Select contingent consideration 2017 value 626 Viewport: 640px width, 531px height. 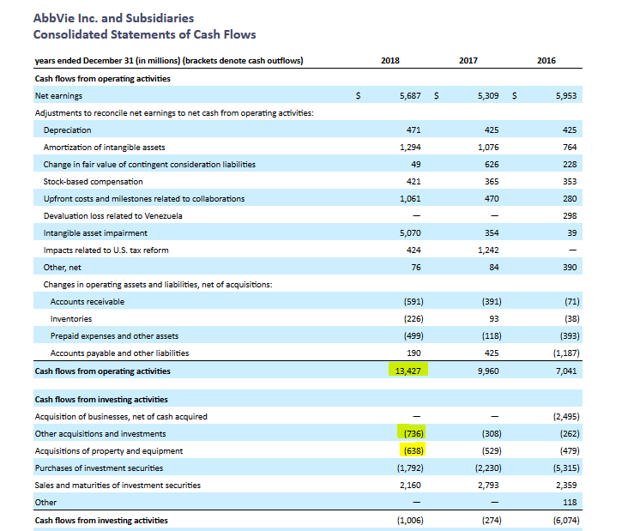click(x=491, y=164)
